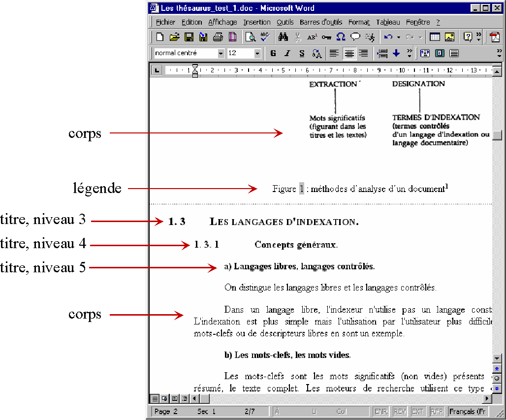Click the purple page layout icon
This screenshot has height=420, width=506.
click(x=232, y=37)
